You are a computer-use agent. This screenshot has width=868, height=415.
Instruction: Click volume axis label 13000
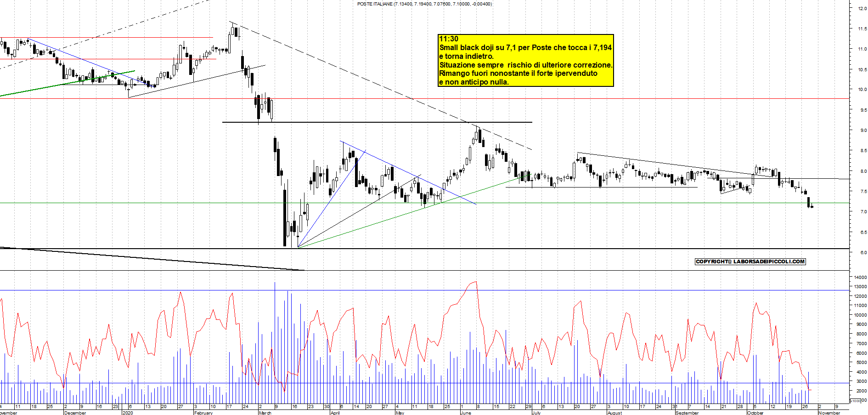pos(860,286)
